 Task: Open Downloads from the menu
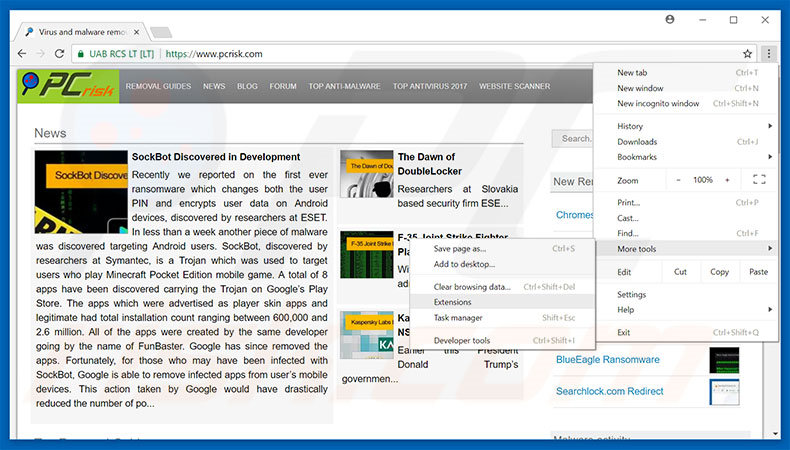click(x=687, y=142)
